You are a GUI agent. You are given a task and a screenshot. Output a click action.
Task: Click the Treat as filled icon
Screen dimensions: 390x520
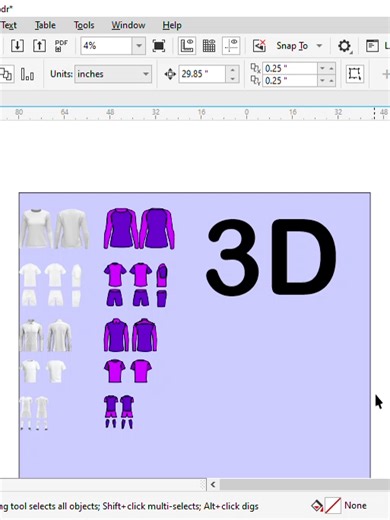tap(354, 74)
